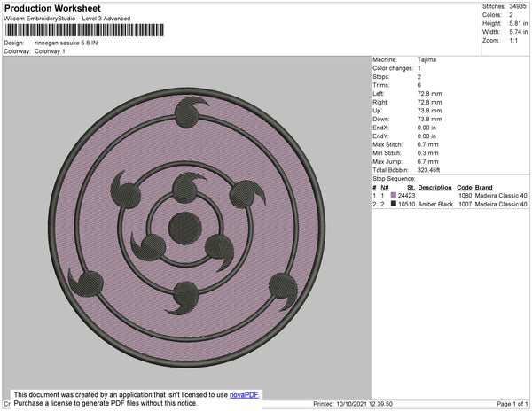Select thread code 1007 in stop sequence
Image resolution: width=532 pixels, height=411 pixels.
tap(465, 204)
